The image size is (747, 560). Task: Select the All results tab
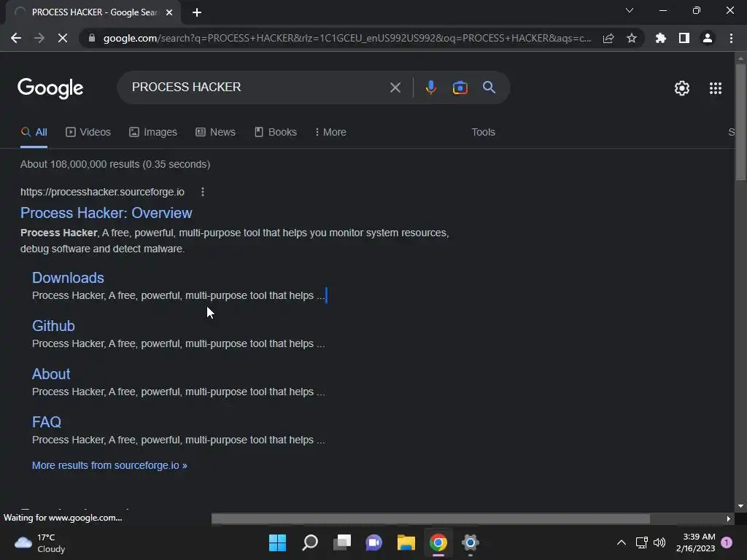pos(34,132)
